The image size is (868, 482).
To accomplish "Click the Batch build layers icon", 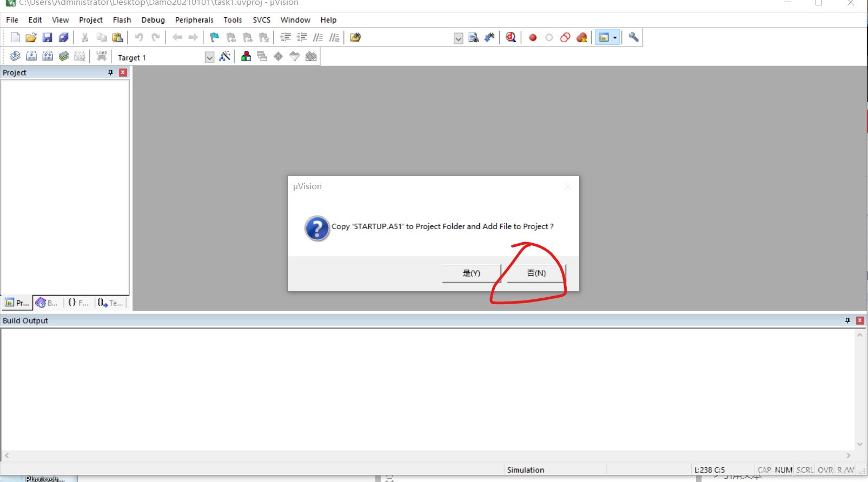I will pos(64,56).
